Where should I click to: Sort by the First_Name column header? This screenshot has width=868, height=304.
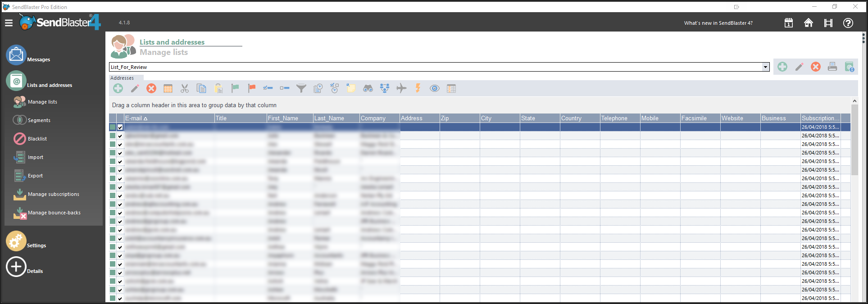[290, 118]
